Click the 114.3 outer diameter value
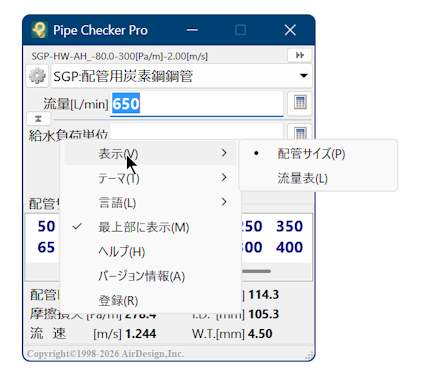 click(x=264, y=295)
